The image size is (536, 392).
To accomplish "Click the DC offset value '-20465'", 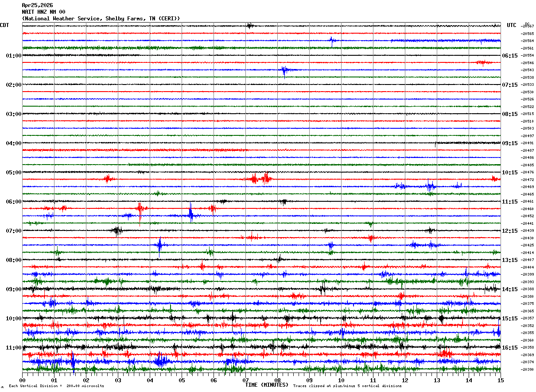I will [528, 194].
